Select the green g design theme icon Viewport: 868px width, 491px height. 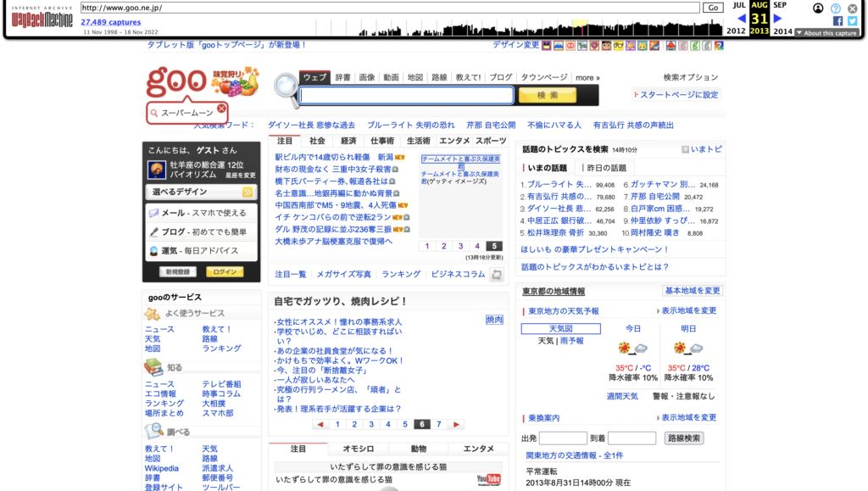[x=695, y=46]
